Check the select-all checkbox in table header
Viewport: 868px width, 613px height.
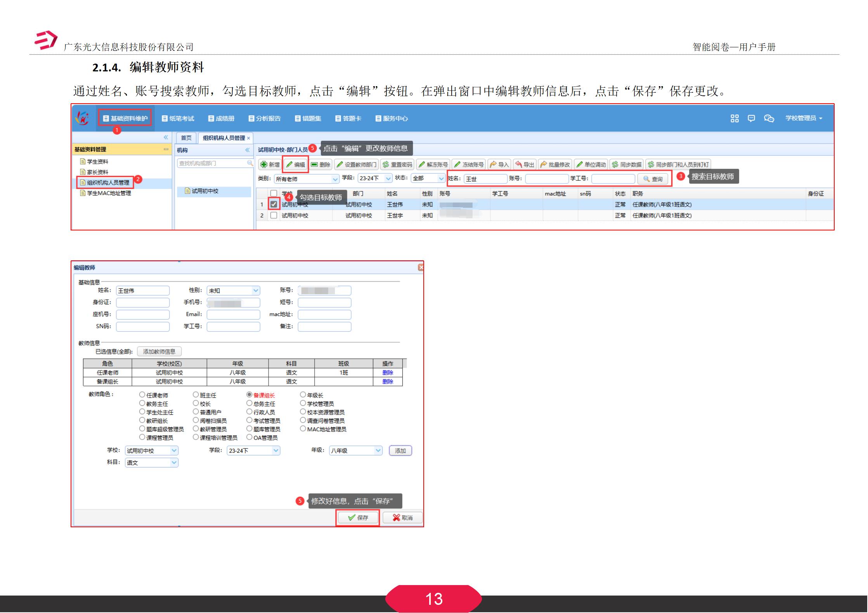pyautogui.click(x=274, y=193)
